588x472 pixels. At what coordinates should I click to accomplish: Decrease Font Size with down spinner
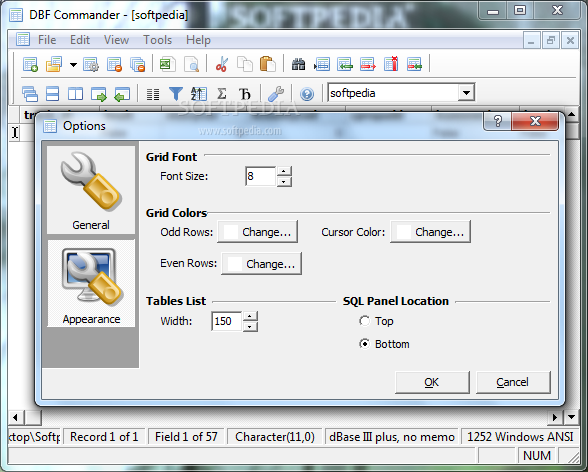284,181
